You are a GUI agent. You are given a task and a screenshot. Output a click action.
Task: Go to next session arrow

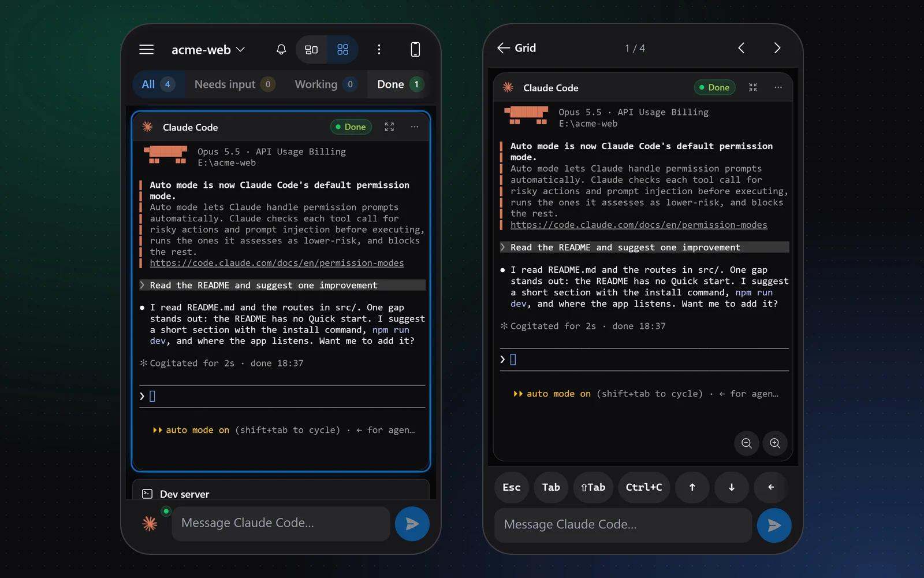point(777,48)
